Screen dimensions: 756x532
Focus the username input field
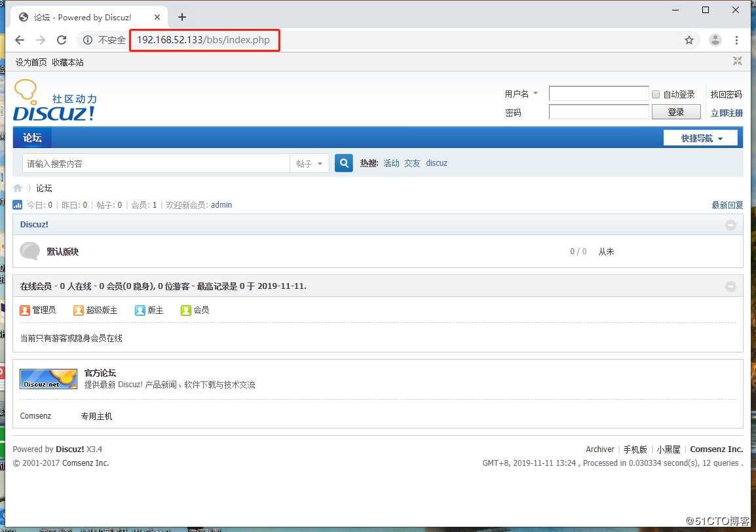pyautogui.click(x=599, y=93)
